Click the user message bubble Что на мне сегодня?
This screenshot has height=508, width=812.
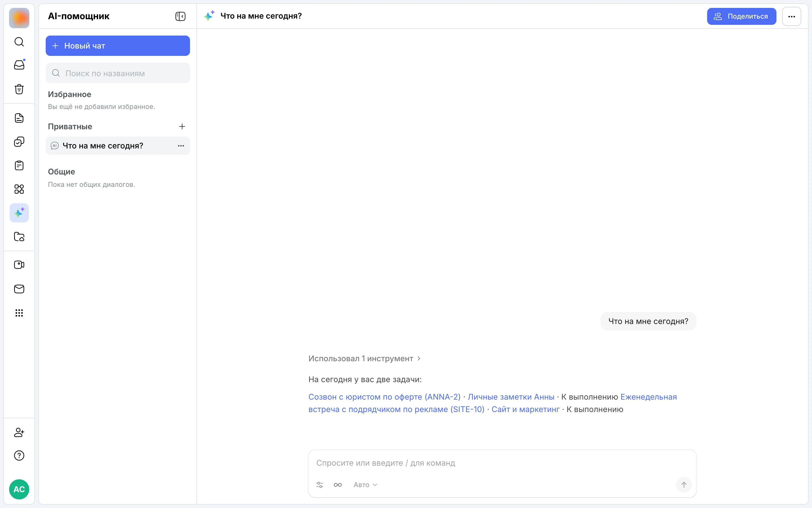648,321
